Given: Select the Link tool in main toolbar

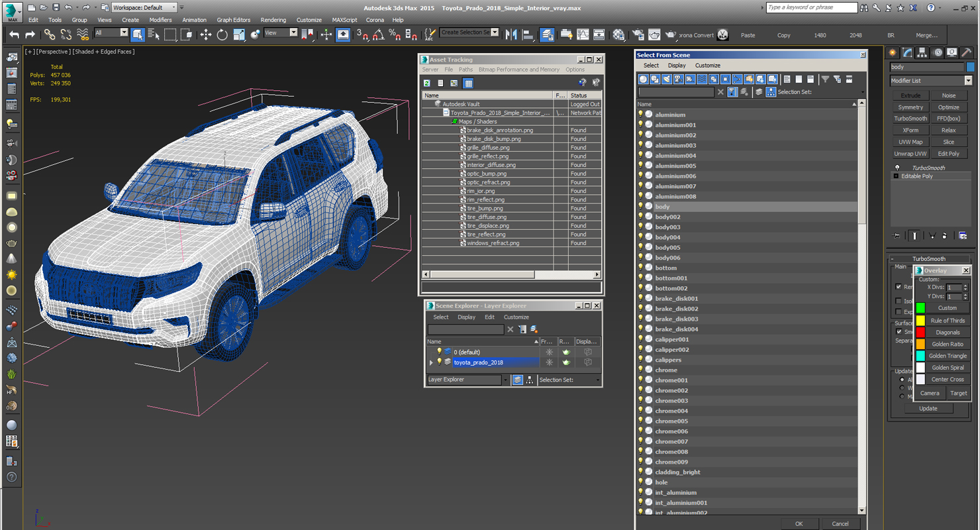Looking at the screenshot, I should (50, 34).
